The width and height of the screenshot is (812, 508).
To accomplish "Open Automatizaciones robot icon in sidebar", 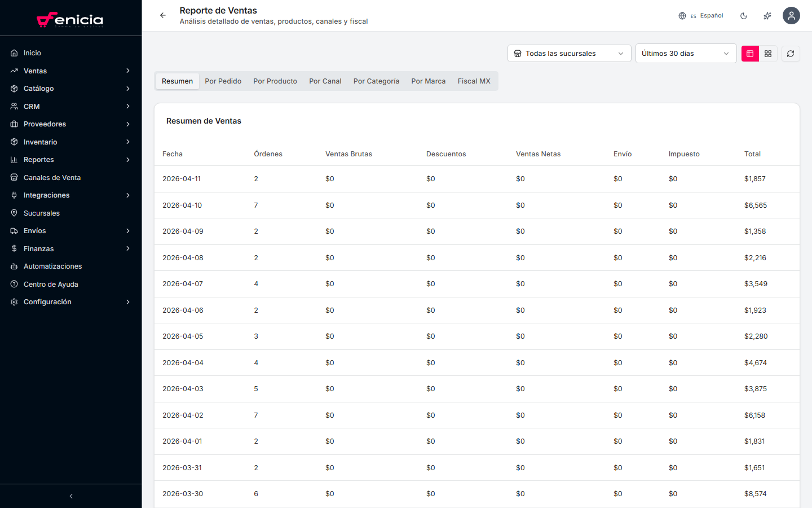I will [14, 266].
